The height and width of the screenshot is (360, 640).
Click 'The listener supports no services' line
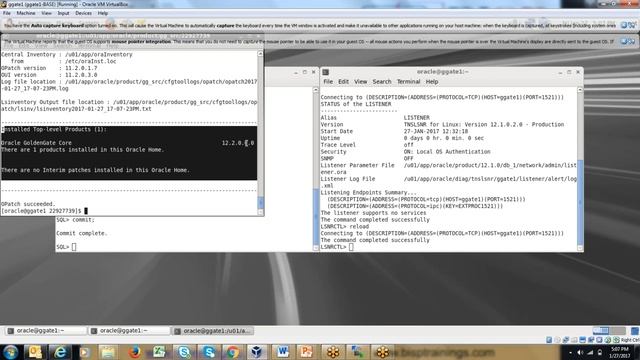(373, 213)
